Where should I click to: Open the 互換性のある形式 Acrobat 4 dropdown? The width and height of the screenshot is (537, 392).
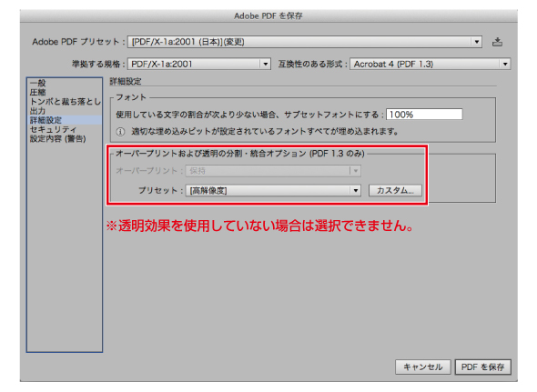(430, 64)
